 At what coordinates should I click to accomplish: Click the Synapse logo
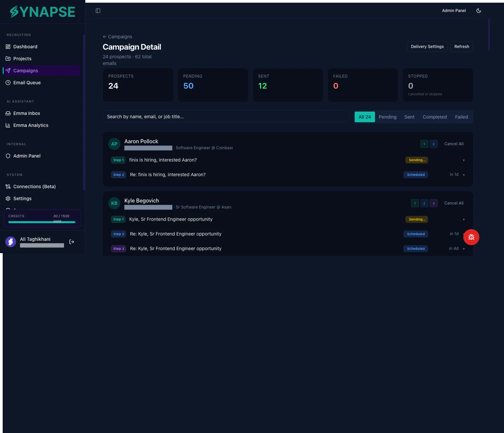43,12
